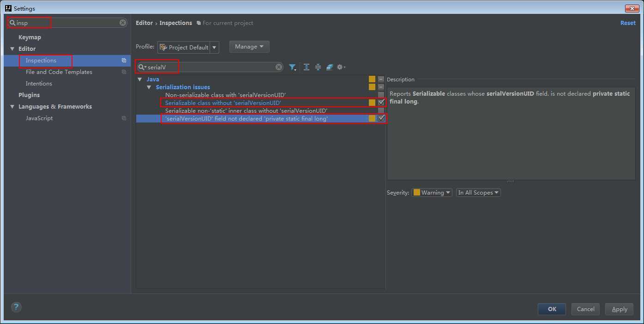This screenshot has width=644, height=324.
Task: Click the description panel resize grip
Action: point(511,181)
